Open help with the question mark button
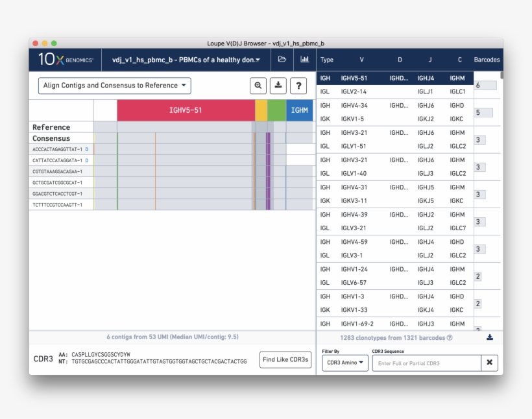This screenshot has width=532, height=419. [298, 86]
